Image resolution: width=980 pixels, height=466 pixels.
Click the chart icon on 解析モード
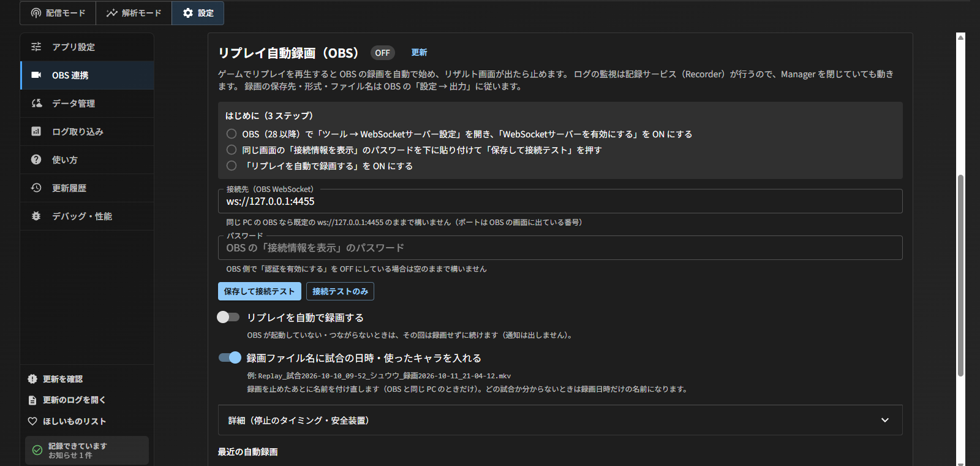[x=111, y=13]
